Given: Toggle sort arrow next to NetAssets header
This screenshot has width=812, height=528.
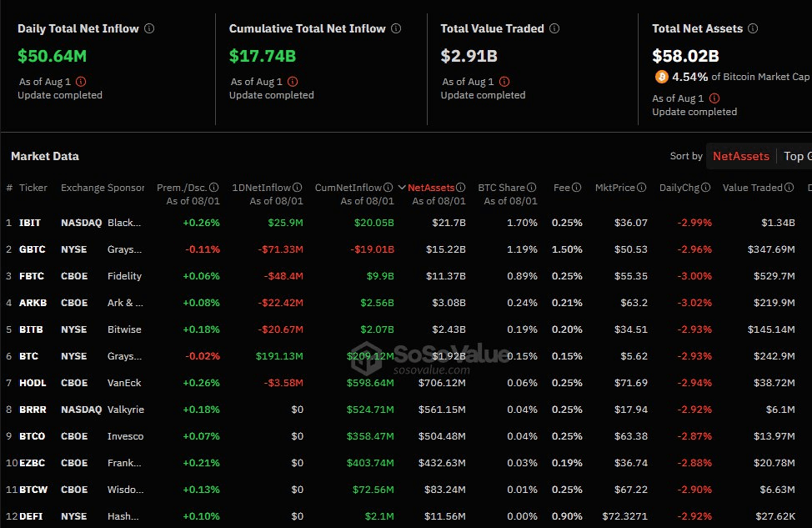Looking at the screenshot, I should pos(402,188).
